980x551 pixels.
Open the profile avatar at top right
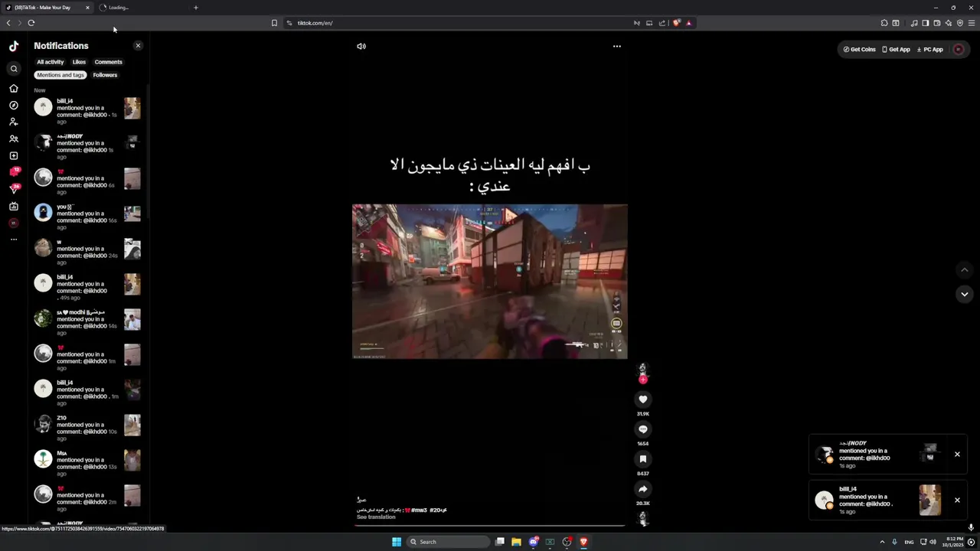pos(959,49)
